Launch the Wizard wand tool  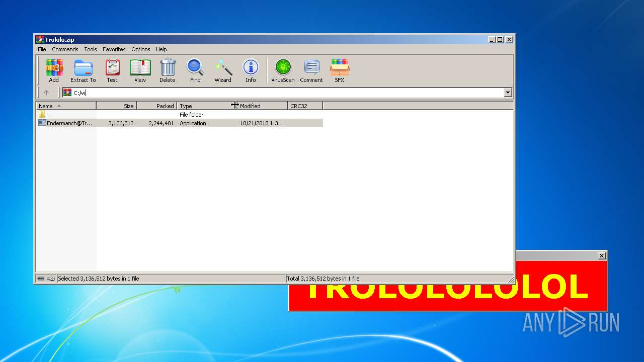tap(223, 70)
